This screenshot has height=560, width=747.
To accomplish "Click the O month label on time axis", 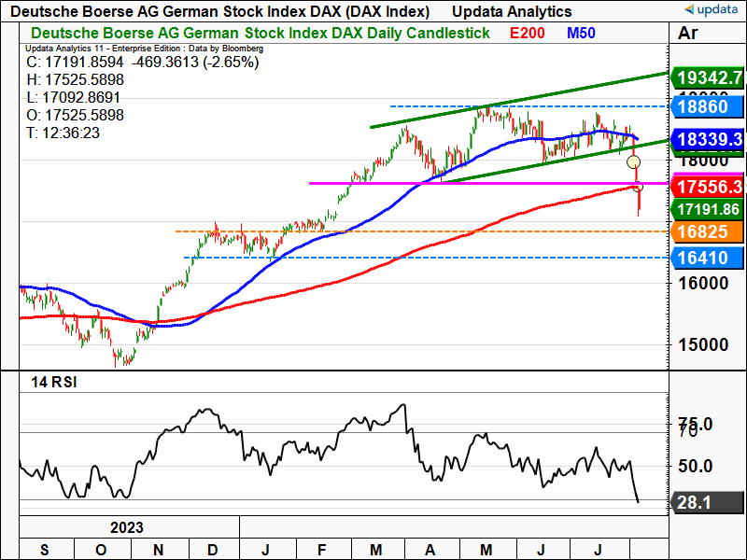I will [x=101, y=550].
